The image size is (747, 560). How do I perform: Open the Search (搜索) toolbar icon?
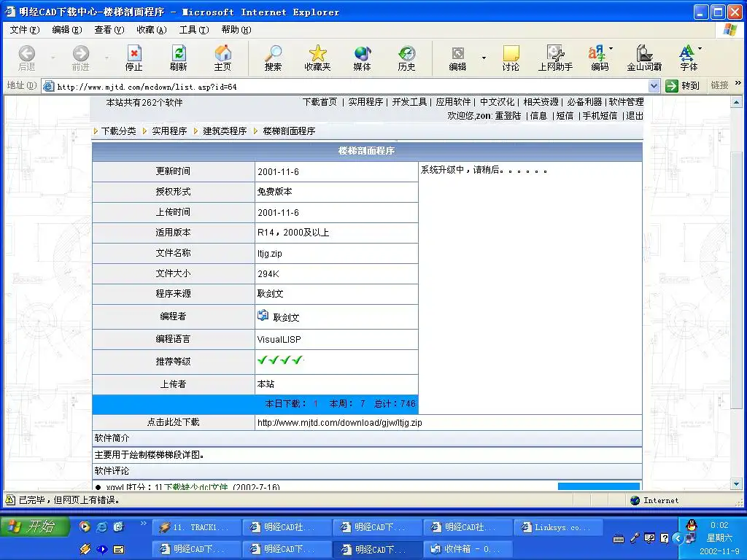[273, 58]
